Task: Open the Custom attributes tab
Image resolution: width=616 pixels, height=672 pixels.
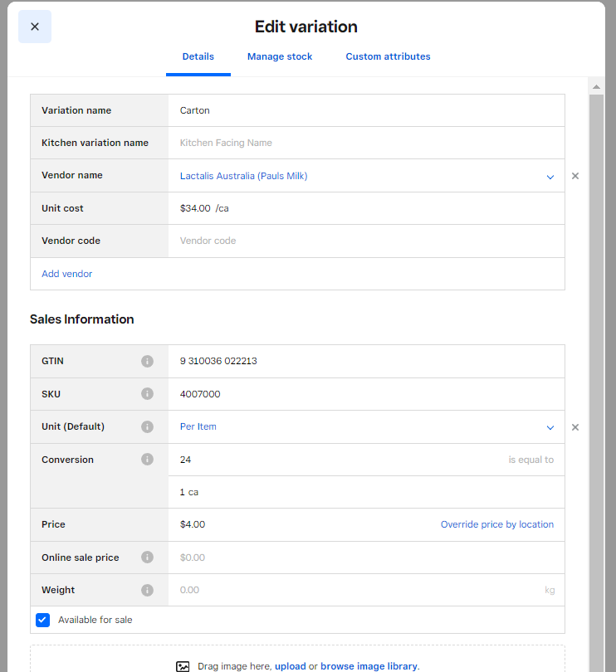Action: tap(388, 56)
